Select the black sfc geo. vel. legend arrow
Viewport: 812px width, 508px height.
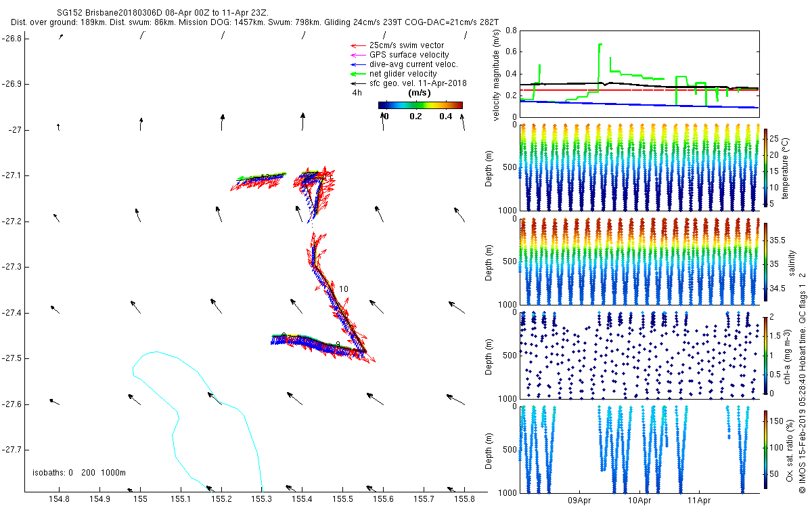[x=356, y=83]
